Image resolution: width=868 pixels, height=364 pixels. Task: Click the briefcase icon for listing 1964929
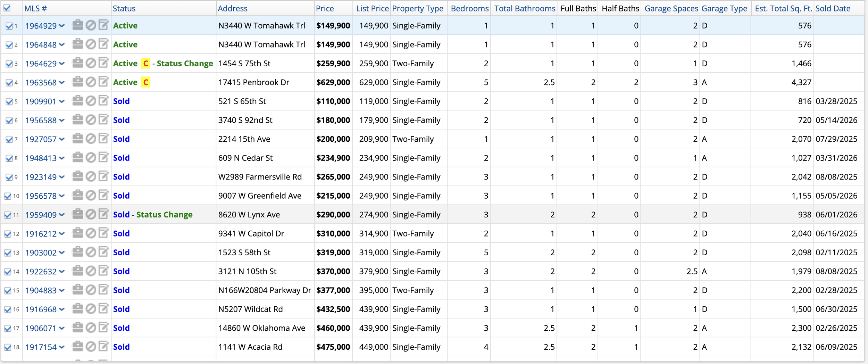coord(78,25)
